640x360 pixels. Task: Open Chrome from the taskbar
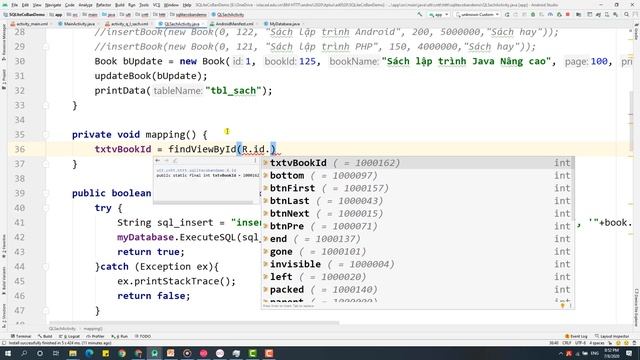click(122, 353)
